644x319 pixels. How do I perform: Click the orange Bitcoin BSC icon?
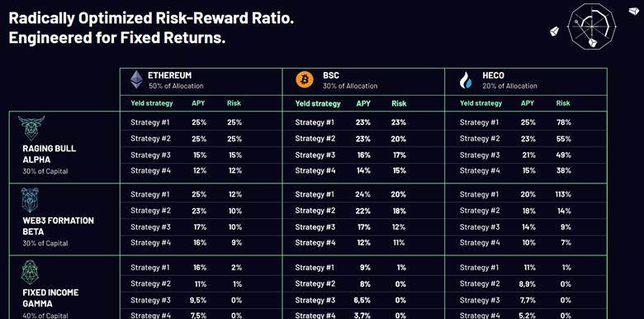coord(305,79)
